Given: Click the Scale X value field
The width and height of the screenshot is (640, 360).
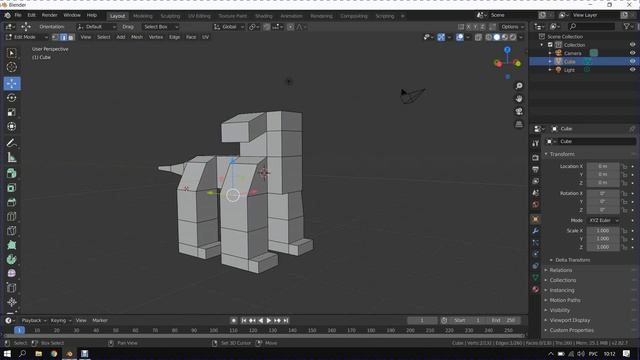Looking at the screenshot, I should tap(603, 231).
